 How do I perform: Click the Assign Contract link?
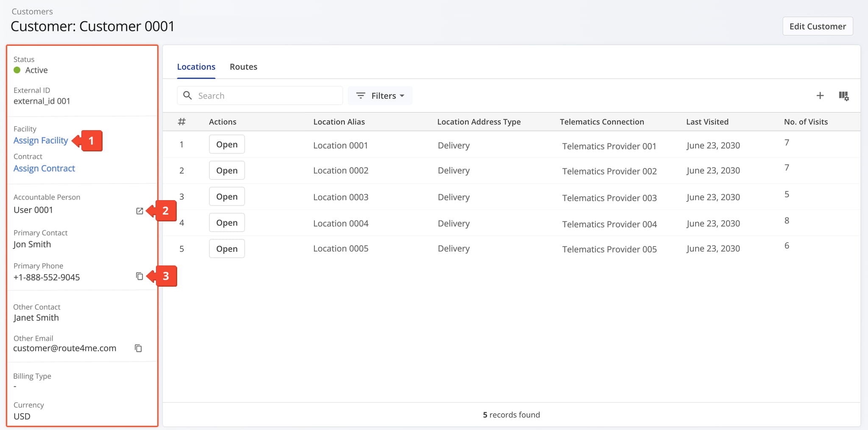[44, 168]
